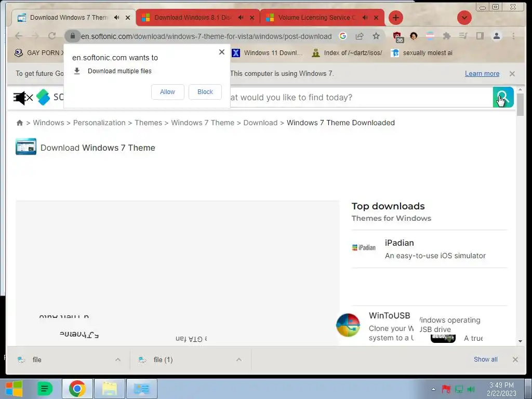
Task: Open the Chrome profile icon
Action: point(496,36)
